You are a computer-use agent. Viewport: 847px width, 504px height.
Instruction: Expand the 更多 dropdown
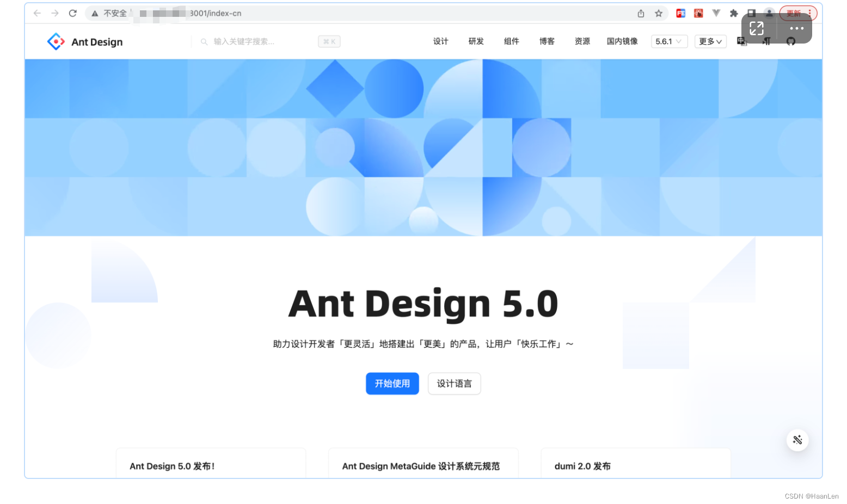710,41
